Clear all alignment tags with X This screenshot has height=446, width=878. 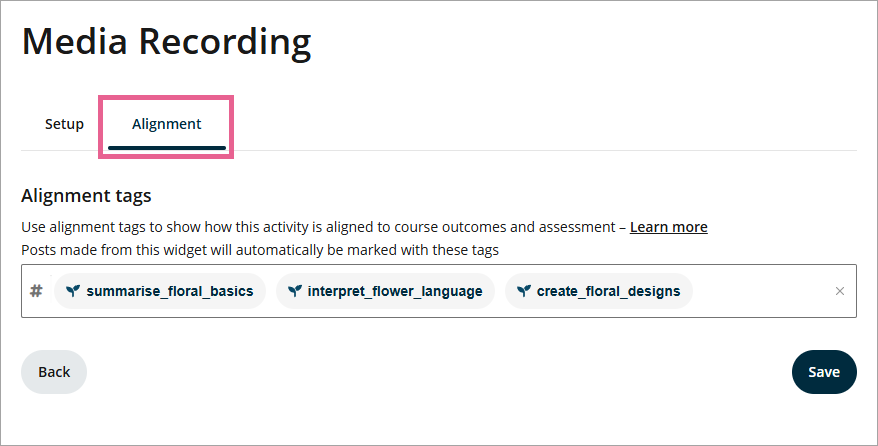point(839,291)
